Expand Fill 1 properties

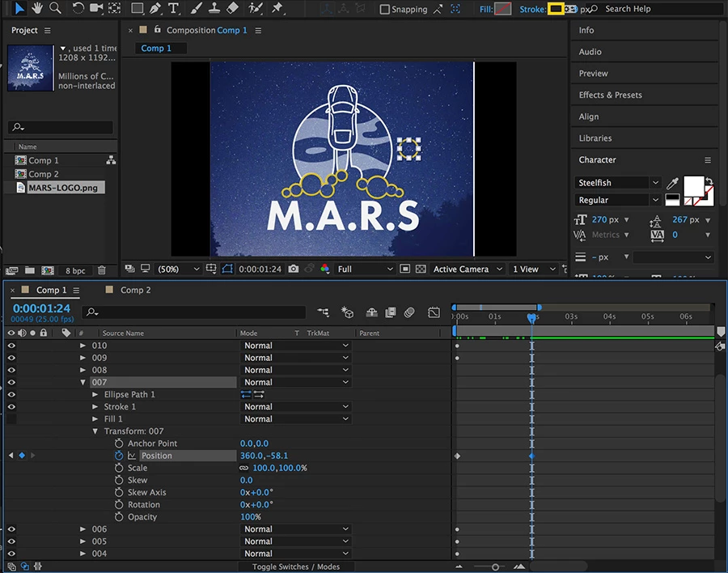coord(95,418)
